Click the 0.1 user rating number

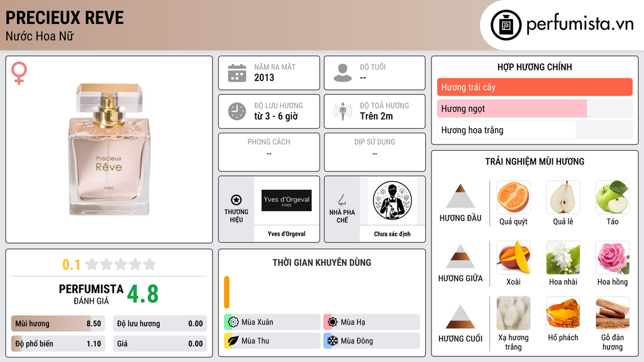pos(71,265)
